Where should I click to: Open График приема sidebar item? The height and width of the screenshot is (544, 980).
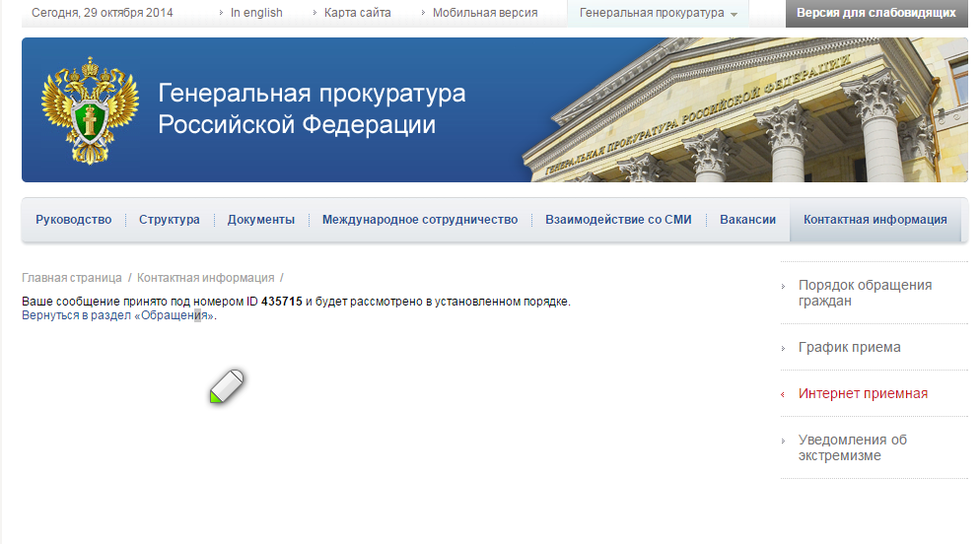pos(850,347)
